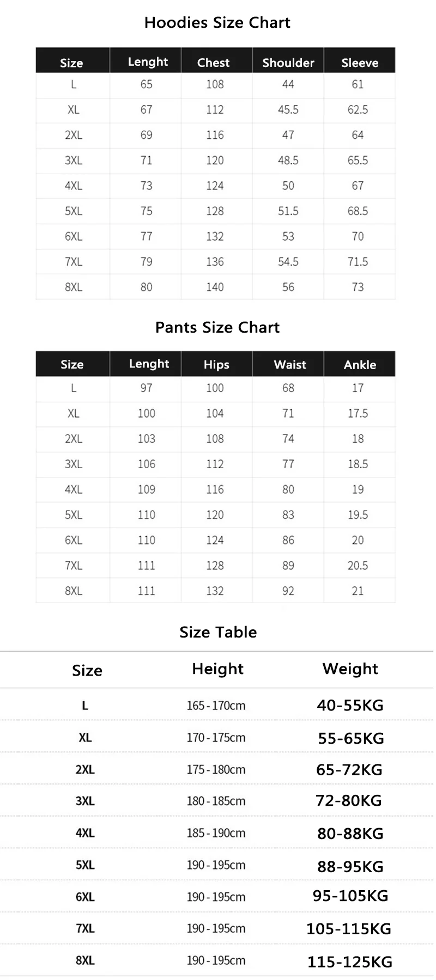
Task: Click the Size Table heading
Action: click(218, 632)
